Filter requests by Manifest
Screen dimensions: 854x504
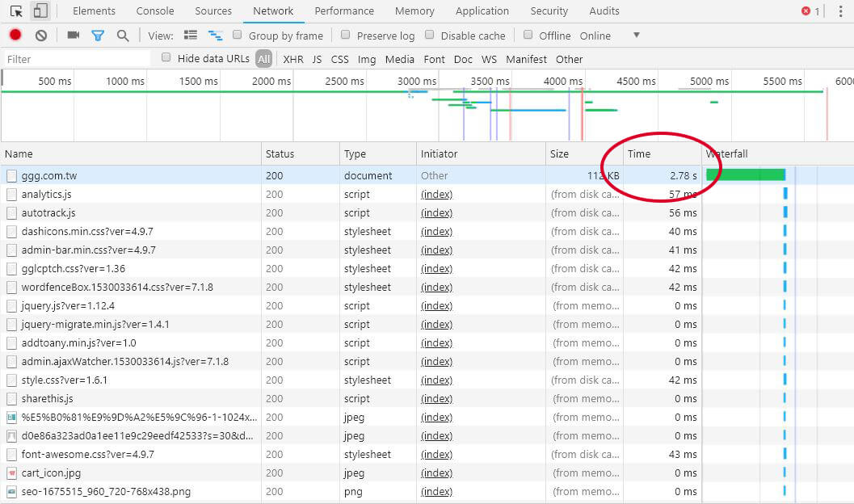pyautogui.click(x=526, y=59)
